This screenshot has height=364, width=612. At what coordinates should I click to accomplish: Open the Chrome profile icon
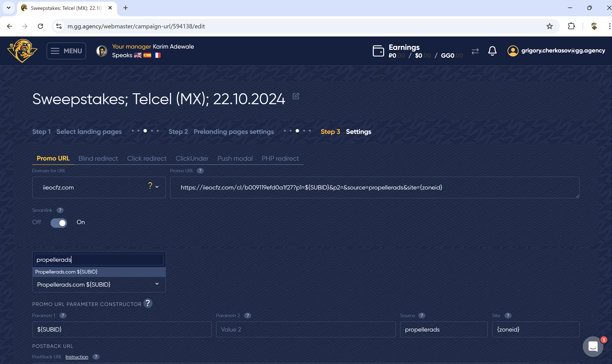(594, 26)
